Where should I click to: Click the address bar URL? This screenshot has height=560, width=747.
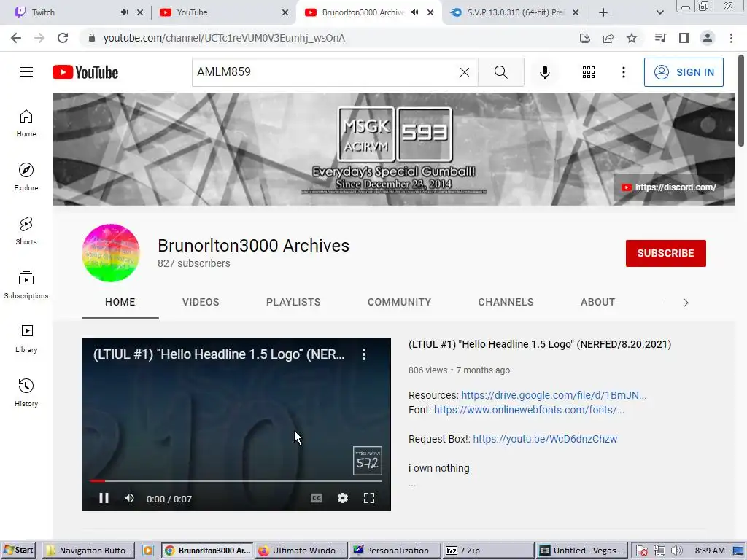point(224,38)
